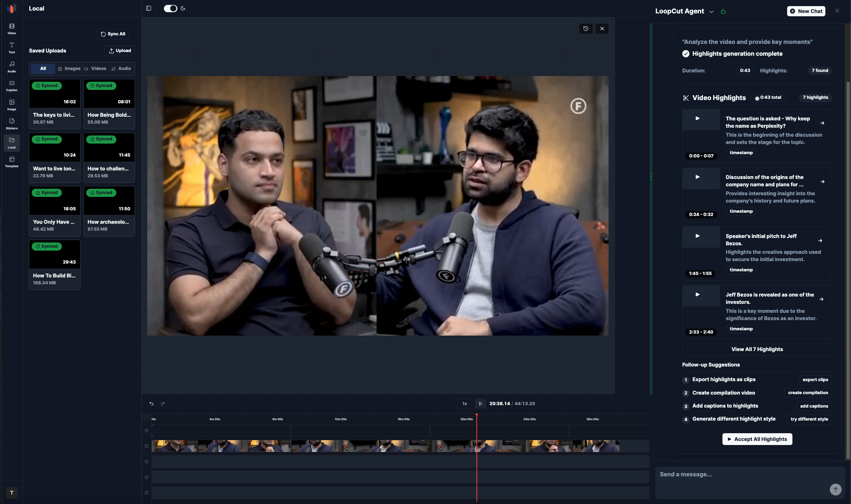Open the 1x playback speed selector
Screen dimensions: 851x504
tap(465, 404)
